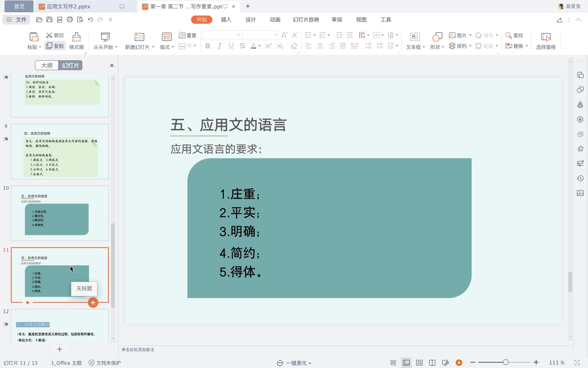Open the history clock icon in right sidebar
Image resolution: width=588 pixels, height=368 pixels.
(580, 178)
